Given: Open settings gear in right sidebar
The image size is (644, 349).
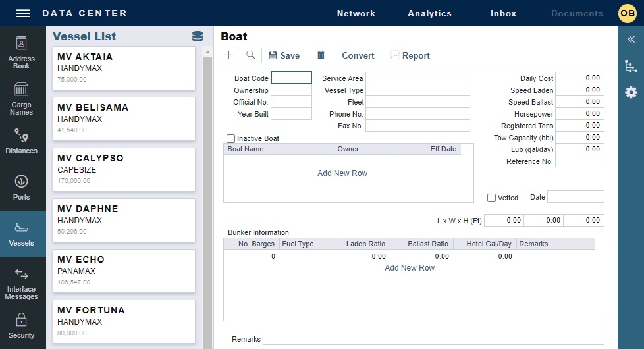Looking at the screenshot, I should [x=631, y=92].
